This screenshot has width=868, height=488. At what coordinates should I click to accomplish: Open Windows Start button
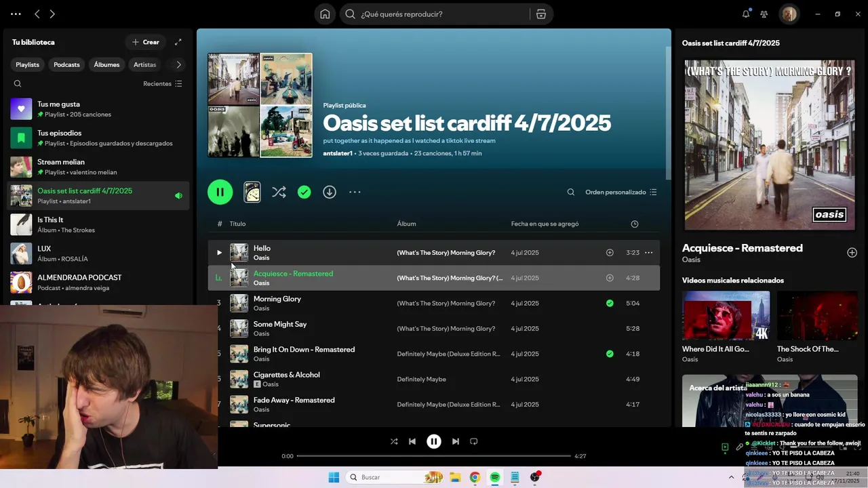coord(334,477)
